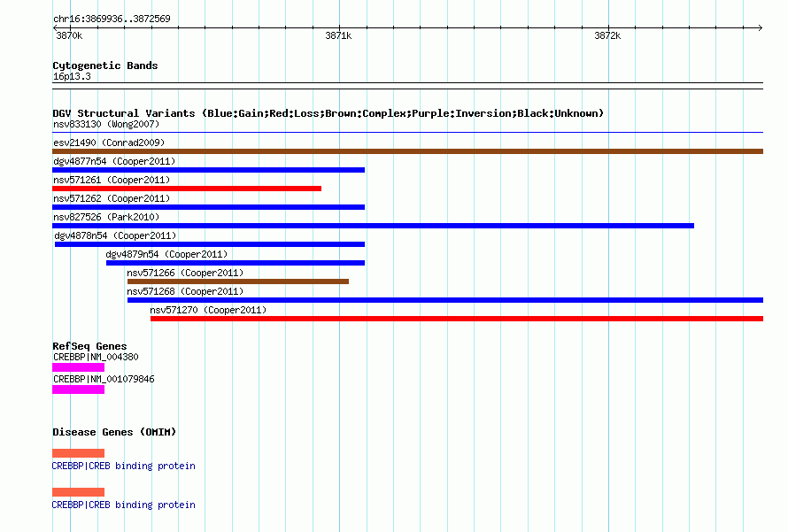Click the Disease Genes (OMIM) track title
This screenshot has width=788, height=532.
(x=114, y=432)
